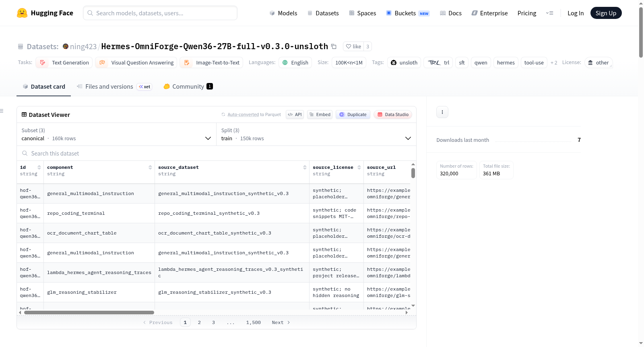Click the English language tag

coord(295,62)
